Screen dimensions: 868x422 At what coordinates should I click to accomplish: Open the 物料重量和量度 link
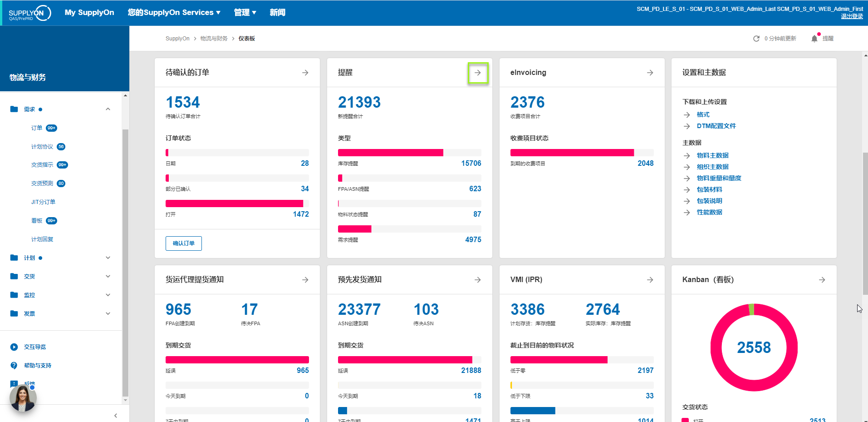pyautogui.click(x=719, y=179)
